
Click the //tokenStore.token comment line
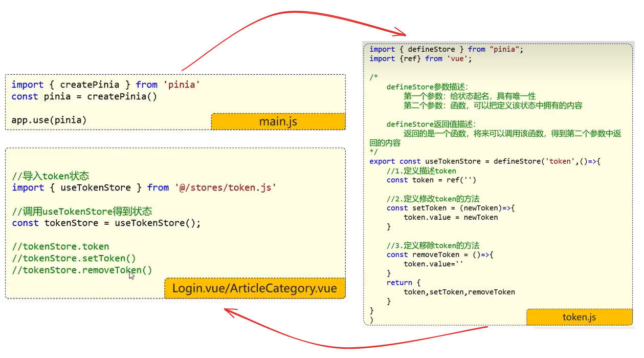click(60, 247)
